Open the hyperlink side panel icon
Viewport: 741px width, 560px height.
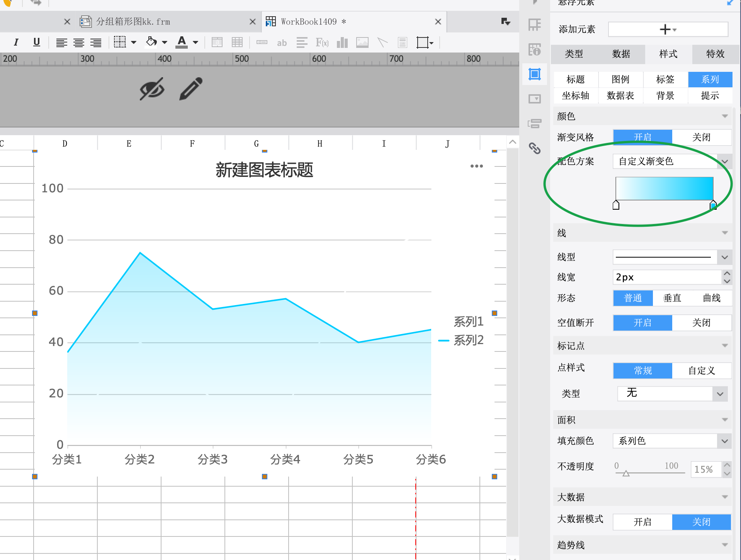click(x=535, y=148)
